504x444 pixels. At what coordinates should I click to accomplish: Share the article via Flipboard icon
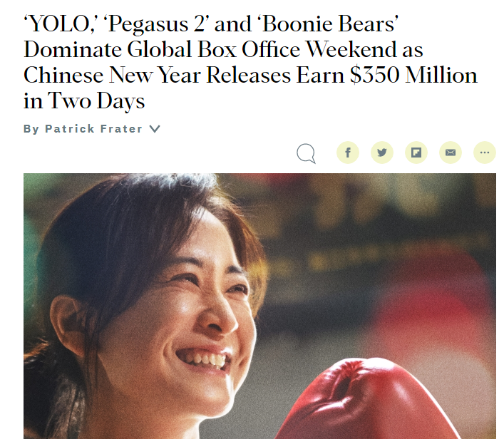[416, 153]
